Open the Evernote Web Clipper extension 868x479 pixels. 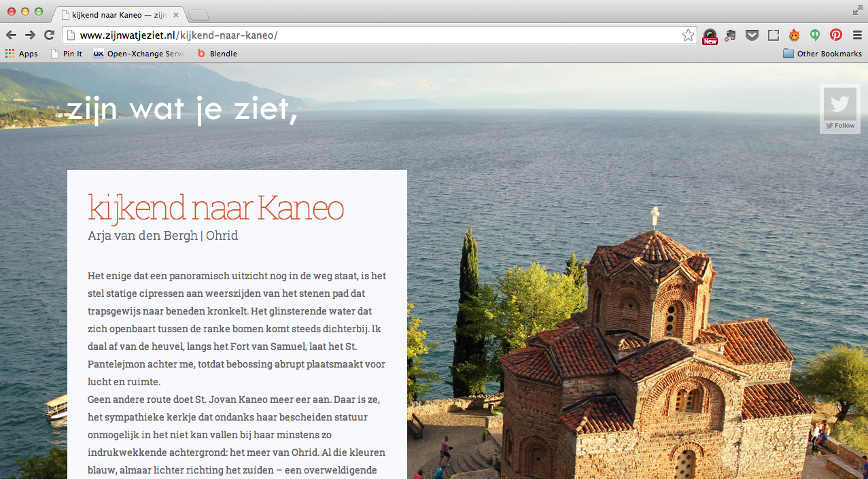click(731, 35)
